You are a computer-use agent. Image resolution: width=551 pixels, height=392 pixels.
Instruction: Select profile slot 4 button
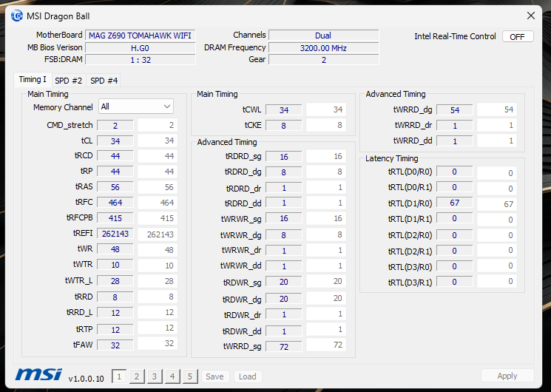point(172,376)
